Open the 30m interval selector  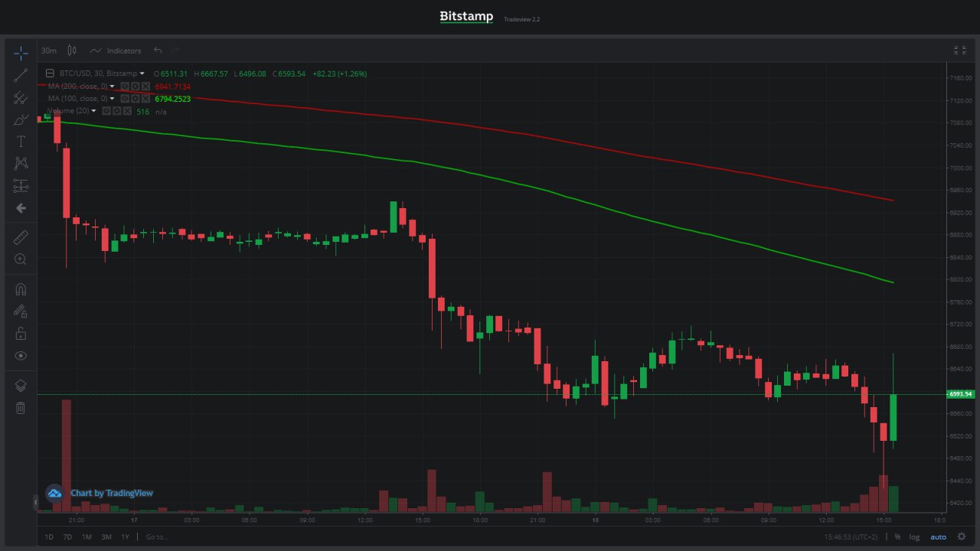pyautogui.click(x=49, y=51)
